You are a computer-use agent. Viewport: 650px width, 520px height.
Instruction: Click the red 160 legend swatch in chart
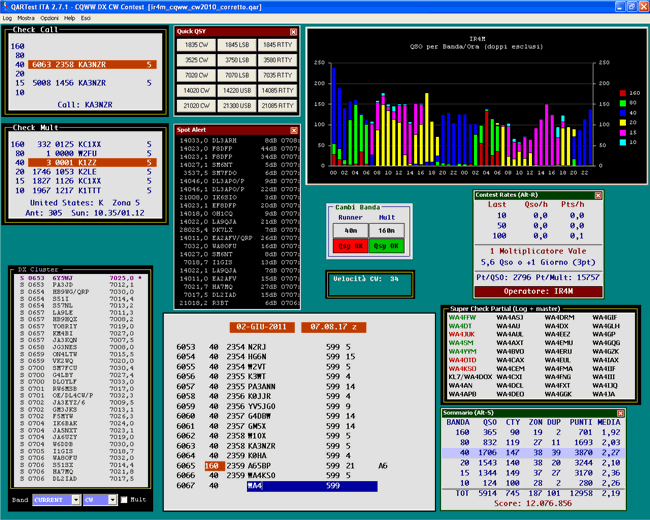[623, 93]
